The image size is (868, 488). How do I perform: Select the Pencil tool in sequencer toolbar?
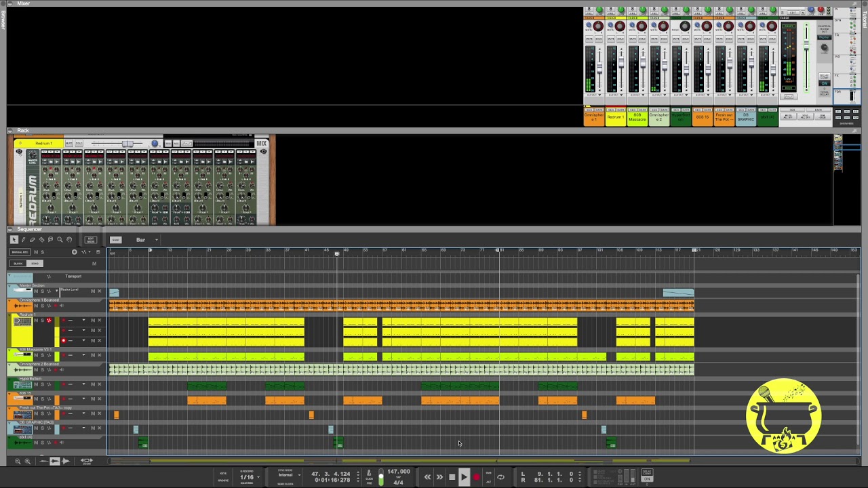tap(23, 240)
